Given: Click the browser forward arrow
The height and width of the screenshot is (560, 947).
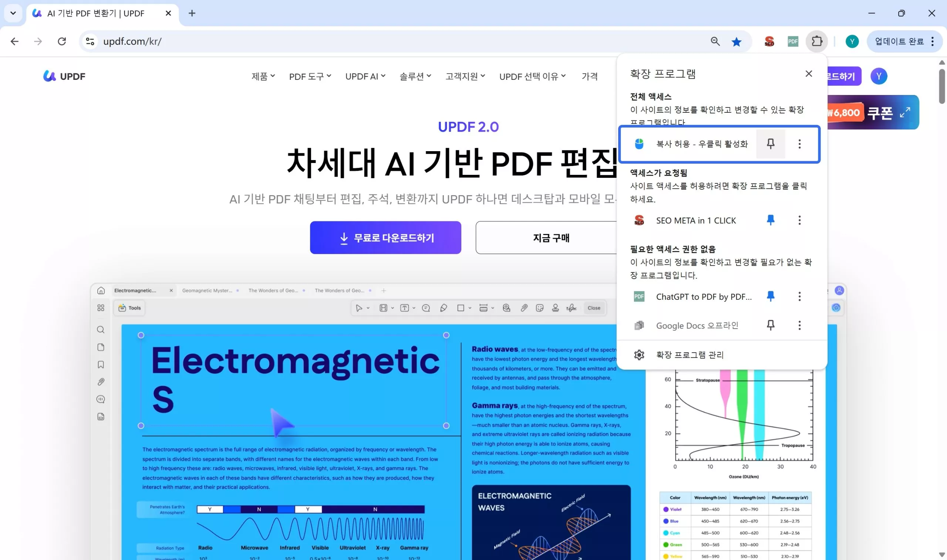Looking at the screenshot, I should click(x=38, y=41).
